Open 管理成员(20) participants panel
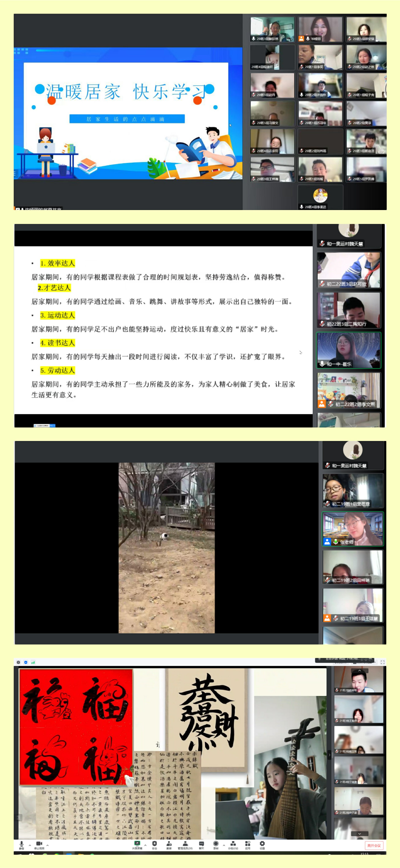 [x=185, y=844]
